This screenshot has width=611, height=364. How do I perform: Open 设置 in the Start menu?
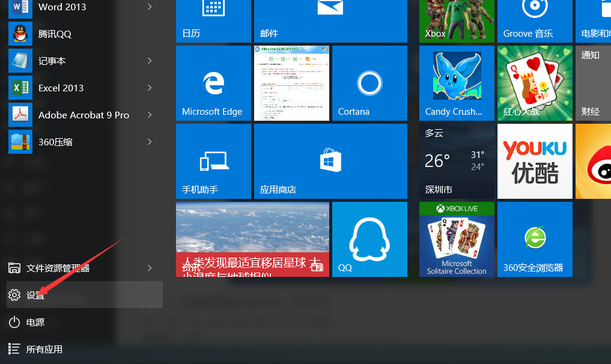[85, 295]
